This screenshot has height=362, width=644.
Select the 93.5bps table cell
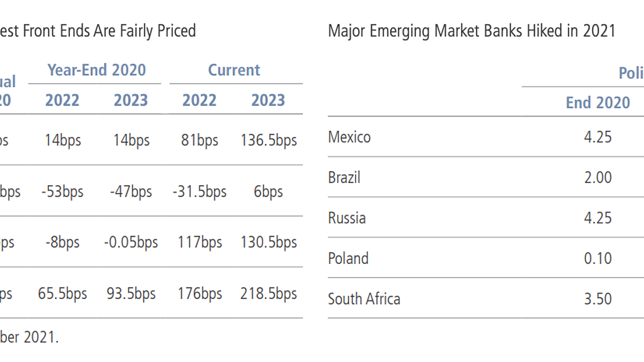[x=131, y=294]
